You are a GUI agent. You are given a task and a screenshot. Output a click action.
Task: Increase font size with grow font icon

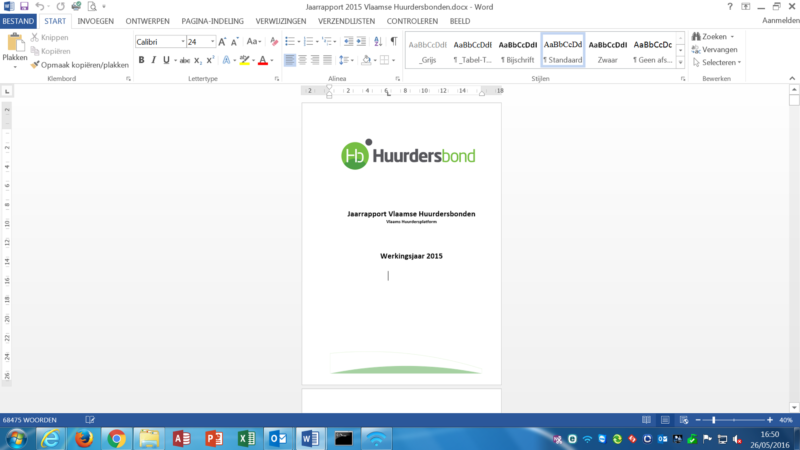pyautogui.click(x=222, y=42)
